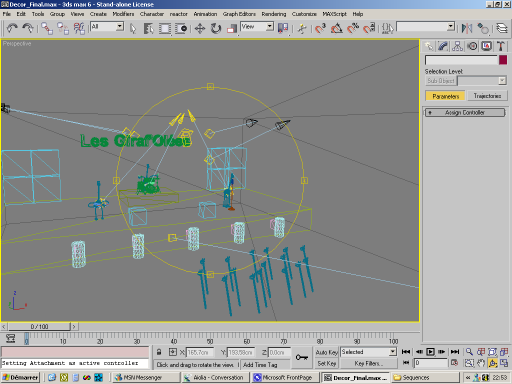Open the Named Selection Sets dropdown
Viewport: 512px width, 384px height.
pyautogui.click(x=451, y=26)
